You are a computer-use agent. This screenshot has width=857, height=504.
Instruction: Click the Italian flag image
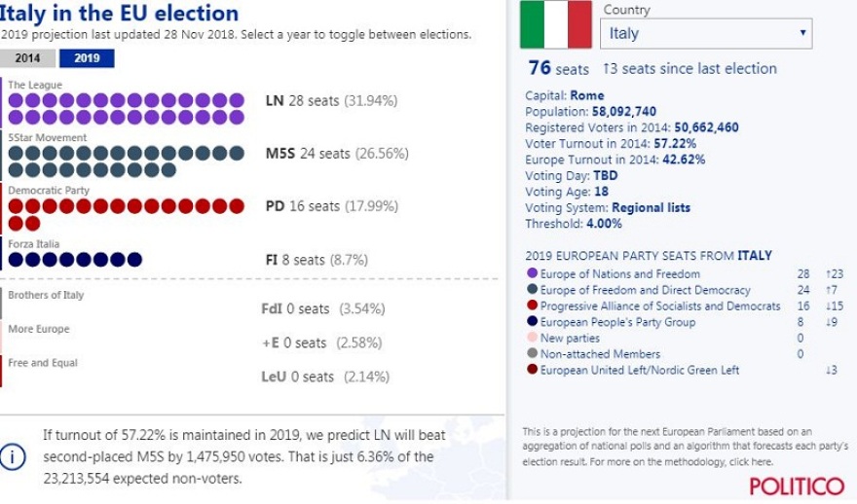click(x=556, y=24)
